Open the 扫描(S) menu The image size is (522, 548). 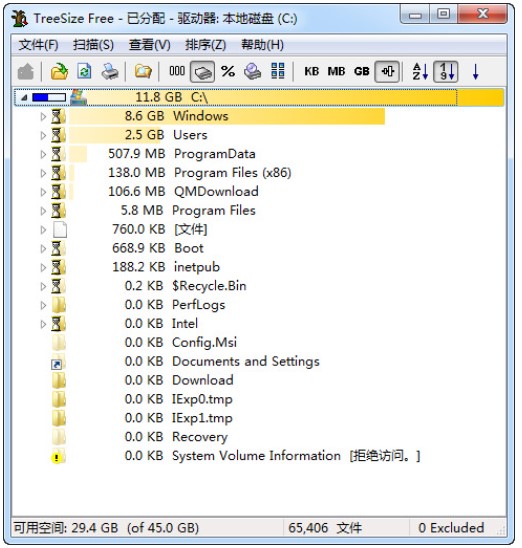click(x=93, y=45)
